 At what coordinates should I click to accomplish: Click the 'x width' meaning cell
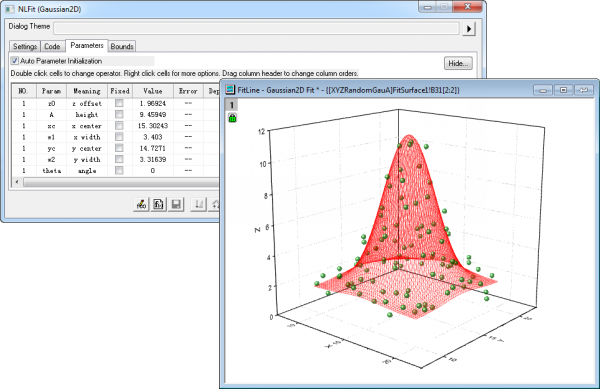[x=87, y=137]
